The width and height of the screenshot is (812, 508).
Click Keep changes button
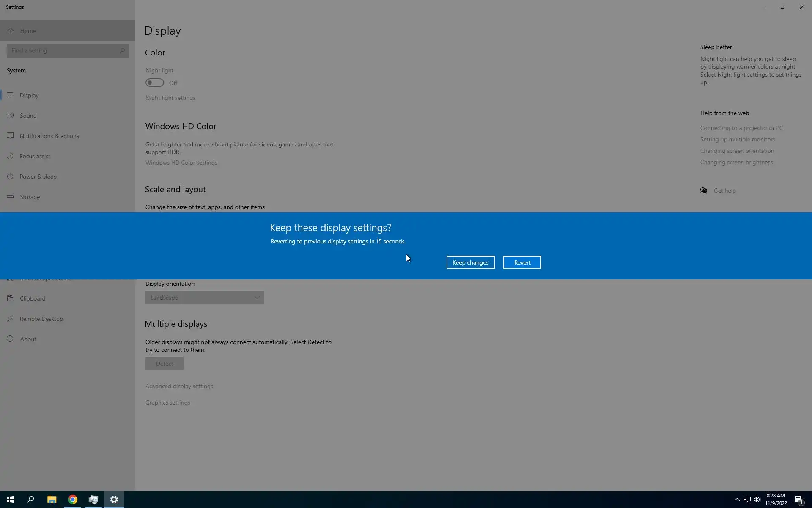pos(470,262)
